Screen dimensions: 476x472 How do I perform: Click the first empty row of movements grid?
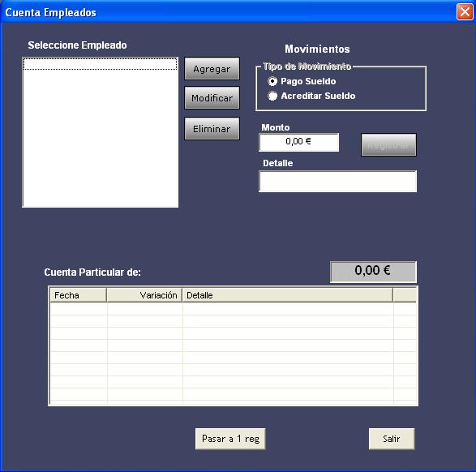[x=234, y=309]
